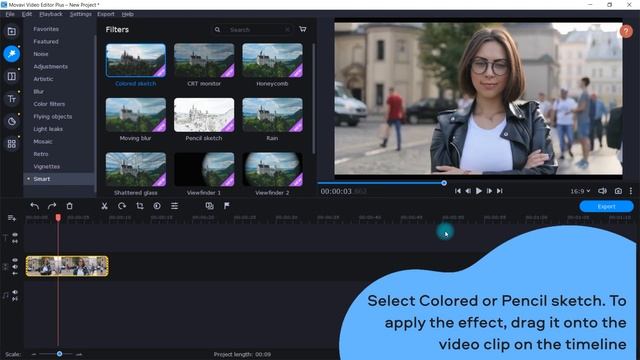
Task: Rotate the clip using rotate icon
Action: (x=122, y=206)
